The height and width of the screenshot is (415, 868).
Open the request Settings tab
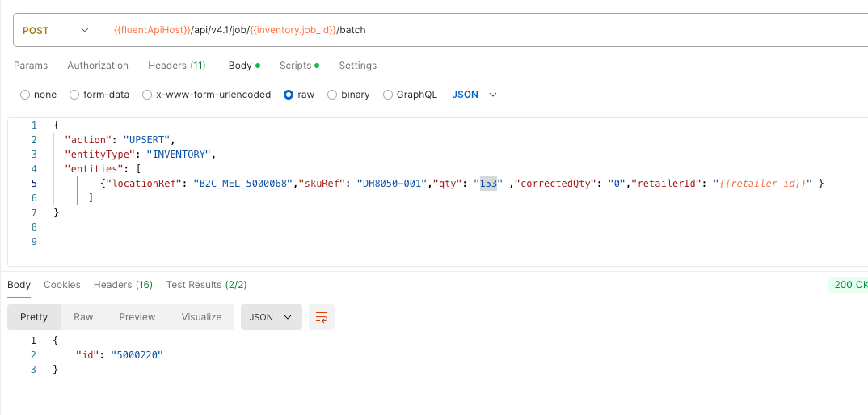pyautogui.click(x=357, y=66)
